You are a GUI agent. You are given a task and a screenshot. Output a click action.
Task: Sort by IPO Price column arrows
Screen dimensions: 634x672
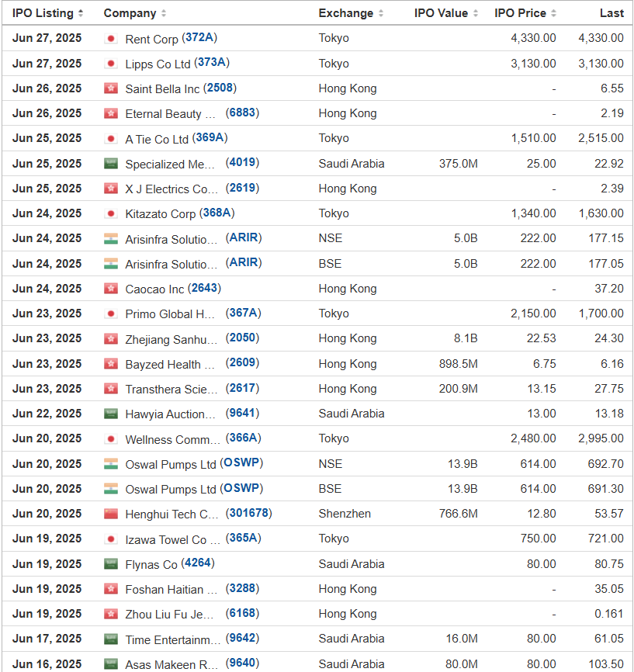553,13
